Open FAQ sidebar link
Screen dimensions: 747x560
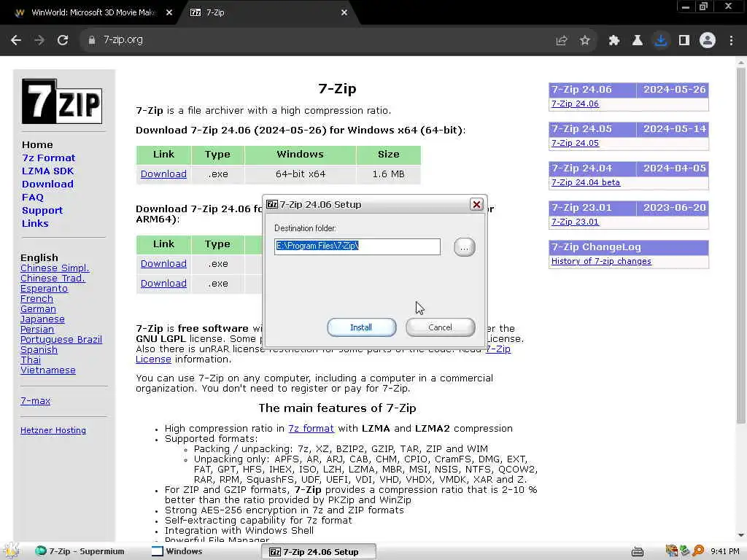(32, 197)
